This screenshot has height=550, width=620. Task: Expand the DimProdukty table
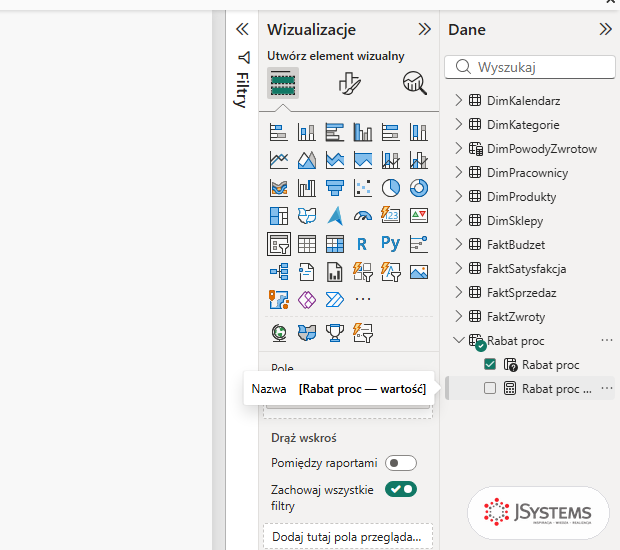[x=458, y=197]
